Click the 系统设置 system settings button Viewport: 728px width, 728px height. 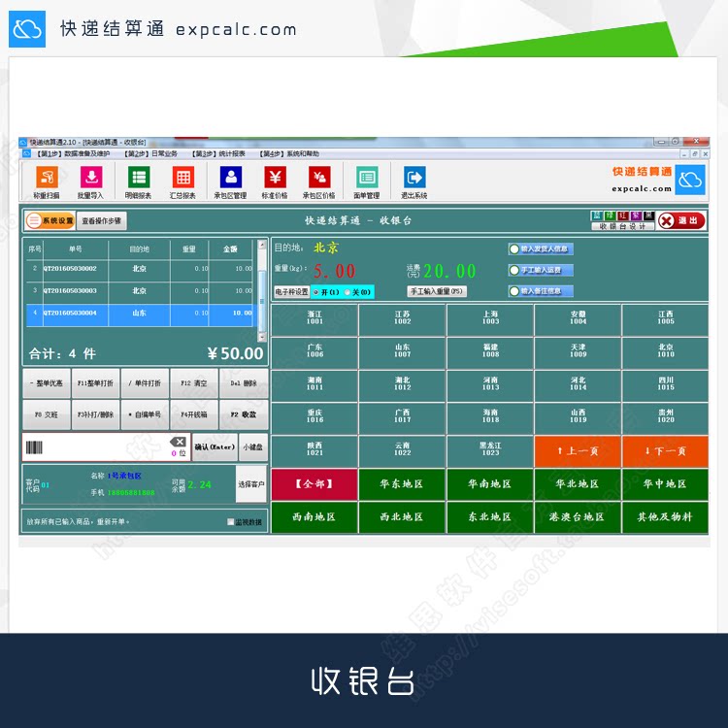click(50, 220)
